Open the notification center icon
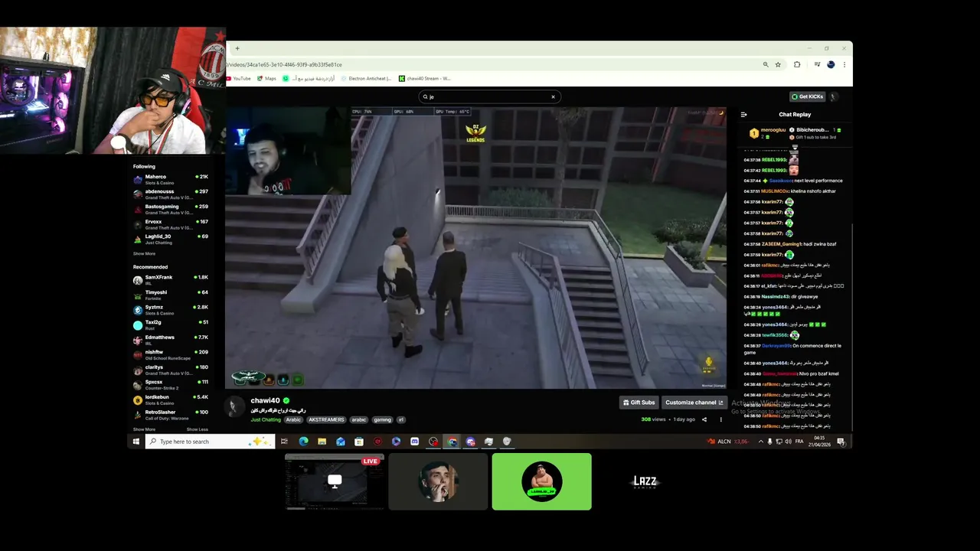Viewport: 980px width, 551px height. (x=841, y=442)
